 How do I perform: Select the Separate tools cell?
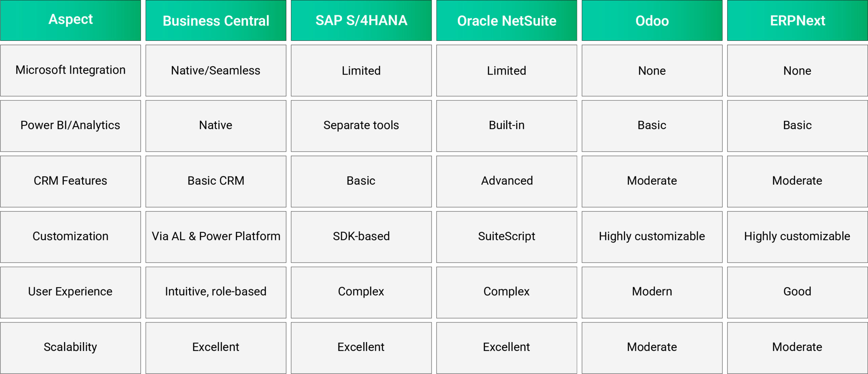(x=361, y=125)
